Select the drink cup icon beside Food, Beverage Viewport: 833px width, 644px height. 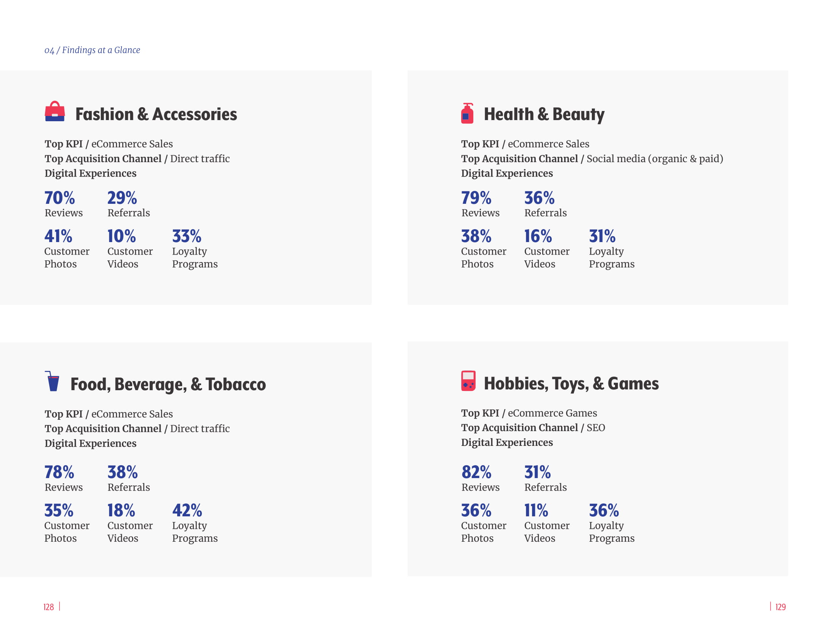coord(53,381)
